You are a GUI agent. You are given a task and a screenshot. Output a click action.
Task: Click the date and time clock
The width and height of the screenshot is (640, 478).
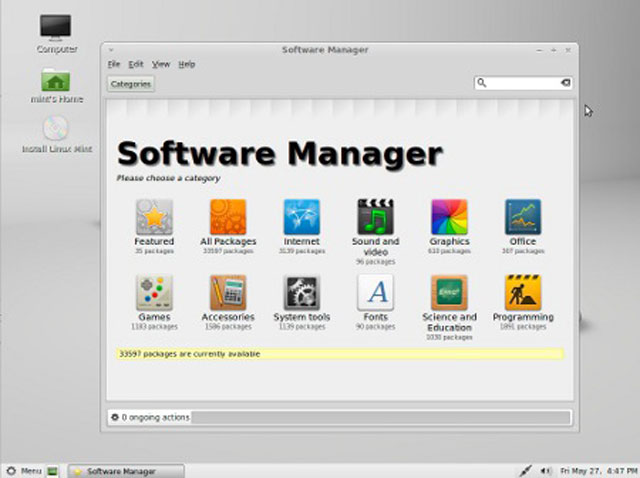coord(598,471)
